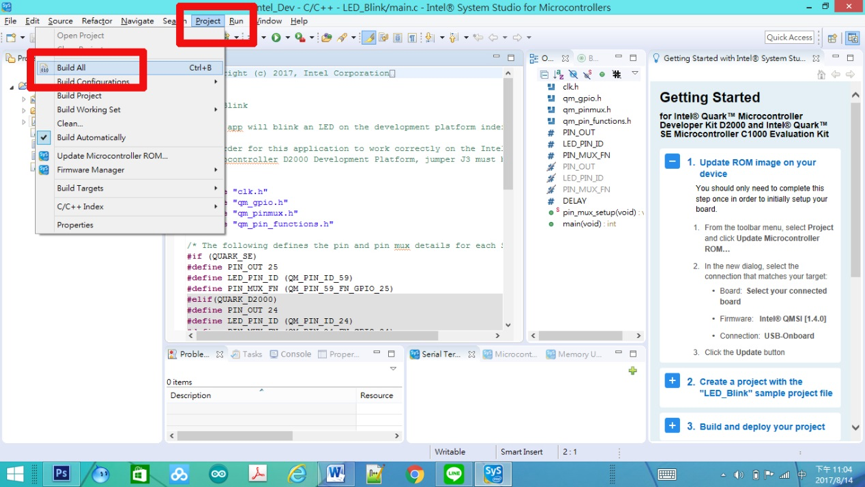Expand step 3 Build and deploy section
This screenshot has height=487, width=865.
pos(672,426)
